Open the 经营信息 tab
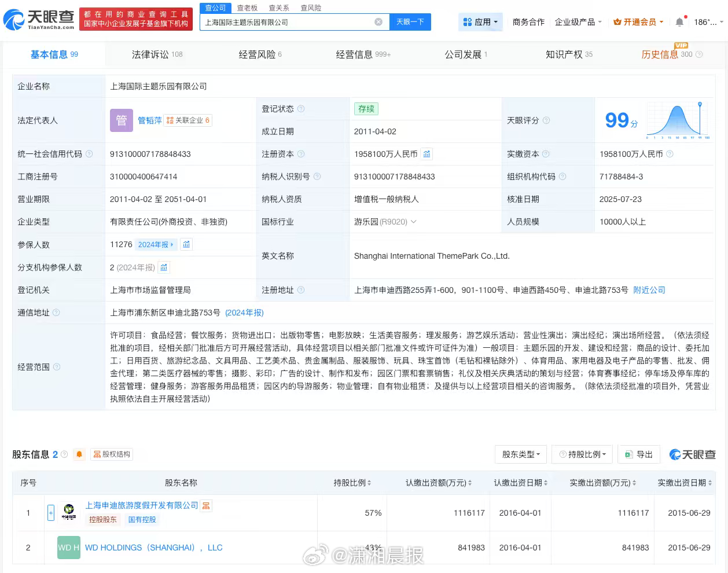 click(x=363, y=54)
